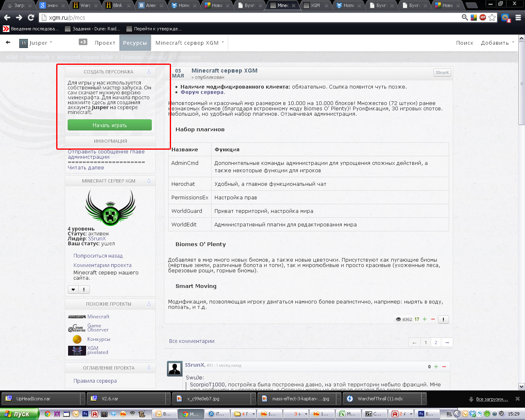Click the heart favorite button in sidebar
The width and height of the screenshot is (525, 420).
pyautogui.click(x=73, y=290)
